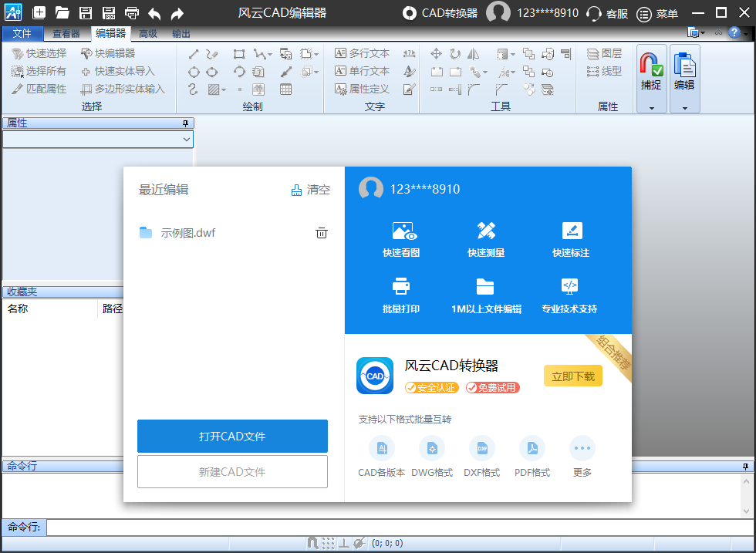Collapse ribbon with the top-right chevron
The image size is (756, 553).
coord(718,33)
